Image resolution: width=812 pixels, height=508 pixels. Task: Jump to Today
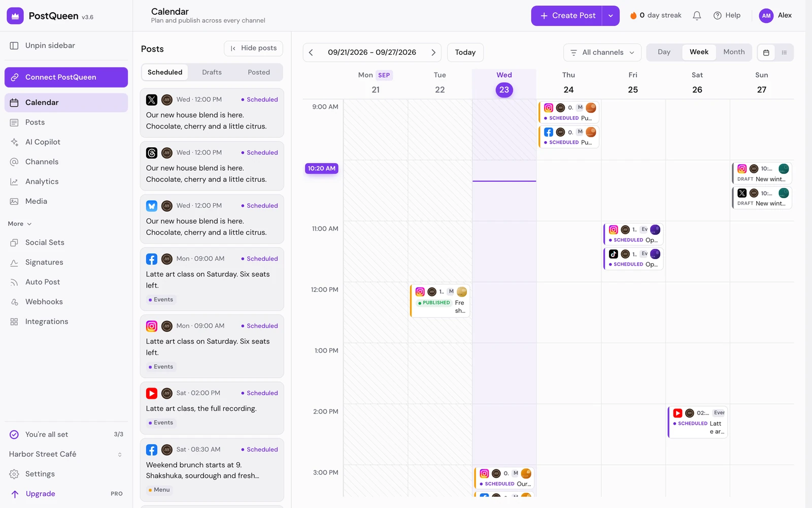pyautogui.click(x=465, y=52)
